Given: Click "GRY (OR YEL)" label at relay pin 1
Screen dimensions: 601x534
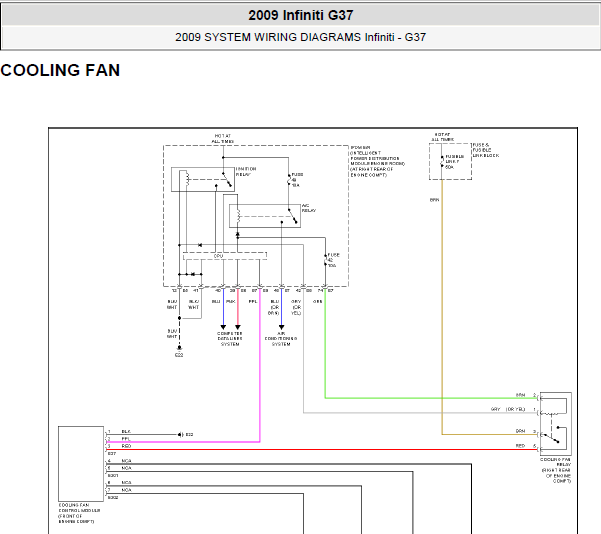Looking at the screenshot, I should [508, 409].
